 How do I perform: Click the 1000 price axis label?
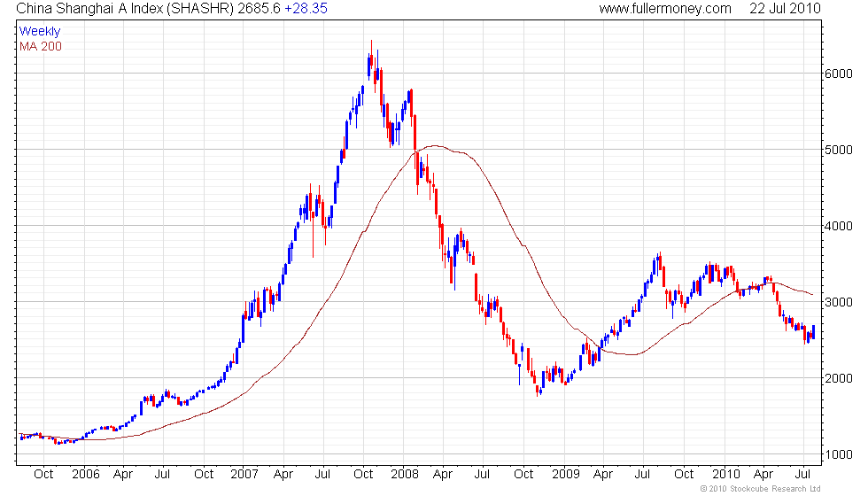click(x=838, y=454)
